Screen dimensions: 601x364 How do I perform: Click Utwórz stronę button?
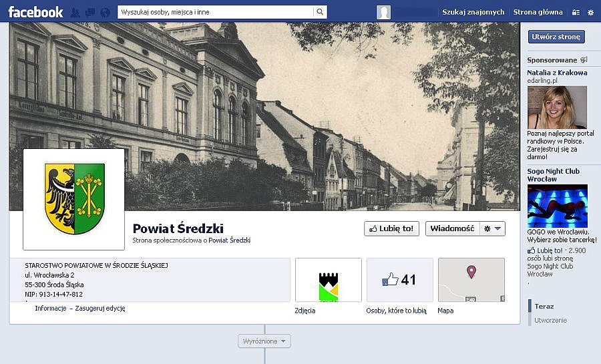click(556, 37)
